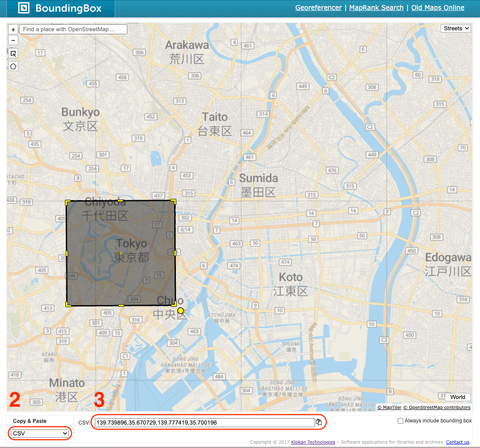The image size is (480, 448).
Task: Click the MapTiler attribution link
Action: [389, 407]
